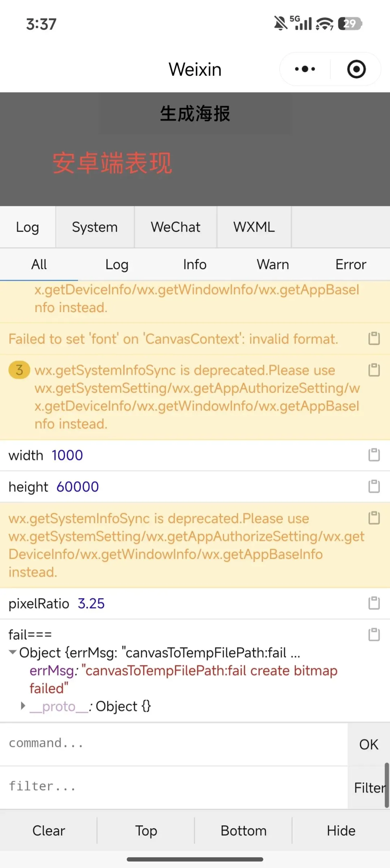Switch to the System tab
The height and width of the screenshot is (868, 390).
pos(95,227)
